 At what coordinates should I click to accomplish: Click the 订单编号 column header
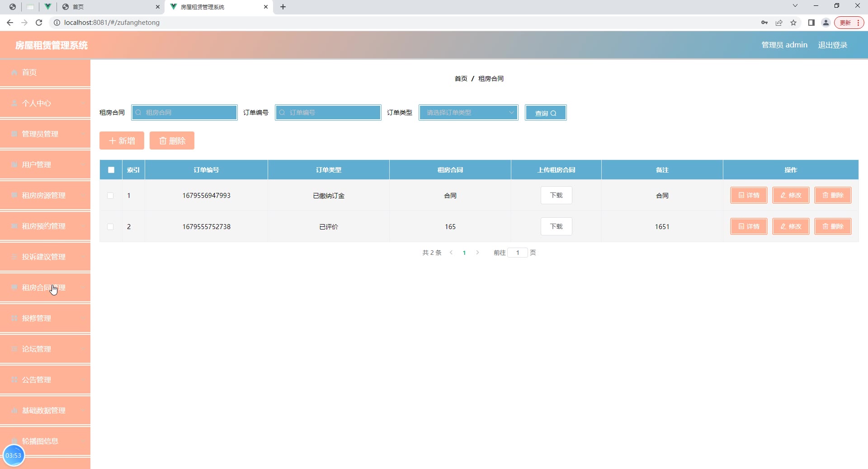[207, 170]
